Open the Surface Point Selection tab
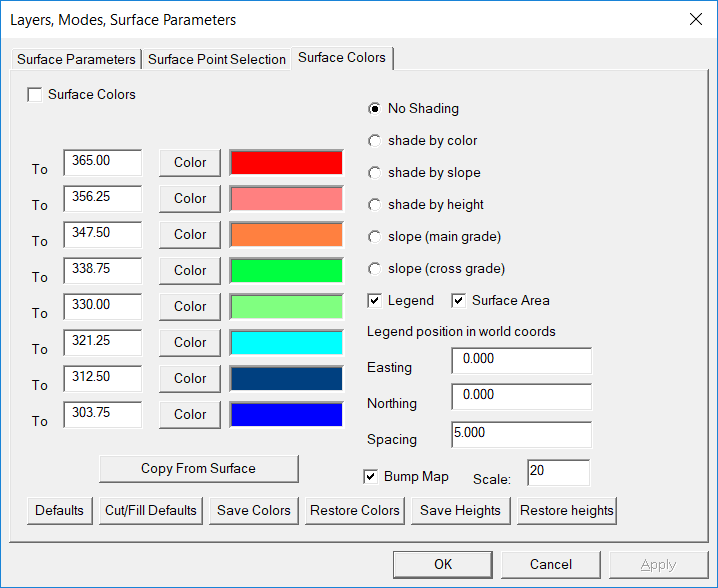The height and width of the screenshot is (588, 718). pyautogui.click(x=217, y=59)
